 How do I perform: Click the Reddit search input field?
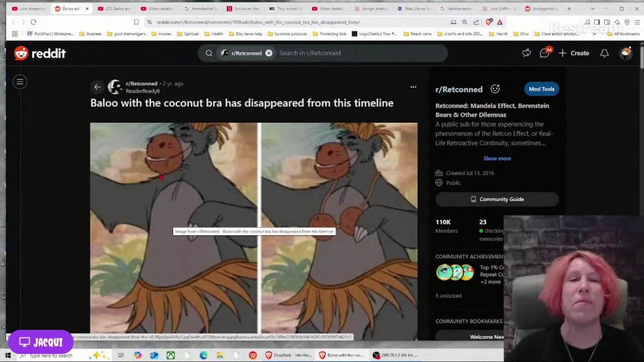point(360,53)
